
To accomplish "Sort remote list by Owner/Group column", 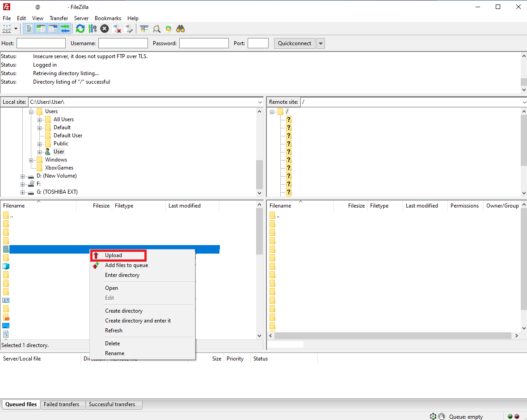I will click(x=502, y=206).
